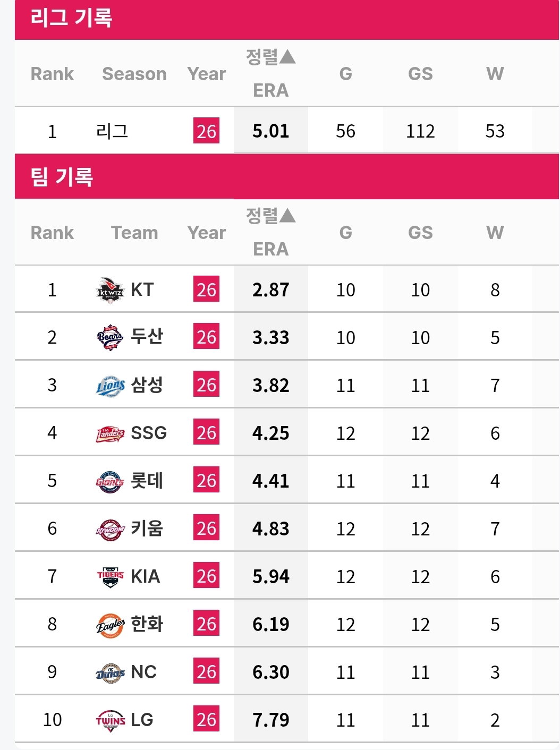Open the KT team name link

(x=142, y=290)
